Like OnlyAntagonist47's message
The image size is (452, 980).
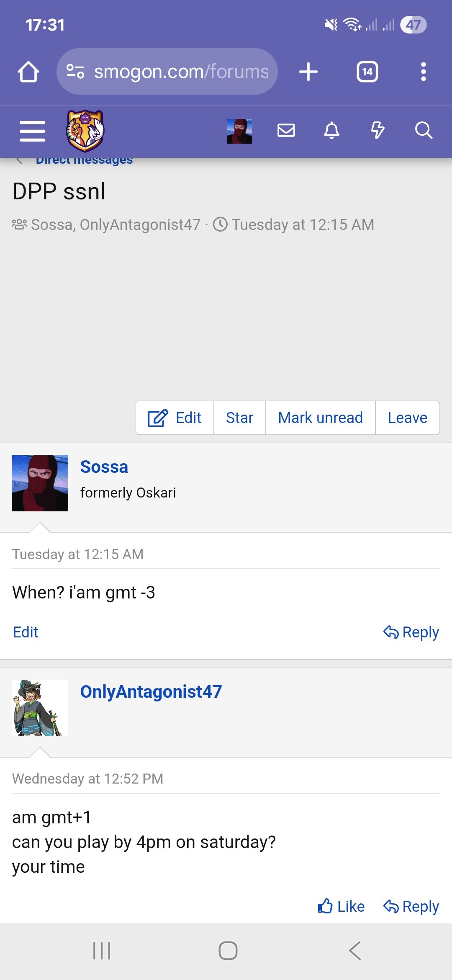342,906
